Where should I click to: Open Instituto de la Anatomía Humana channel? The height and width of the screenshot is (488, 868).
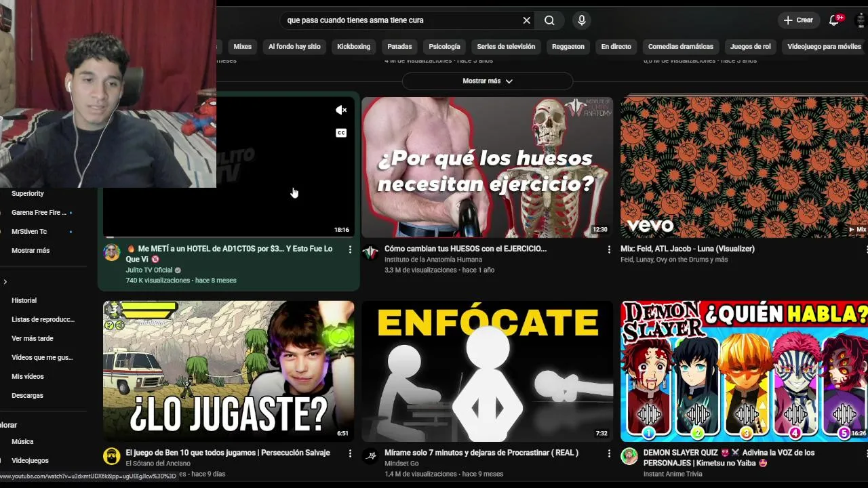point(433,260)
